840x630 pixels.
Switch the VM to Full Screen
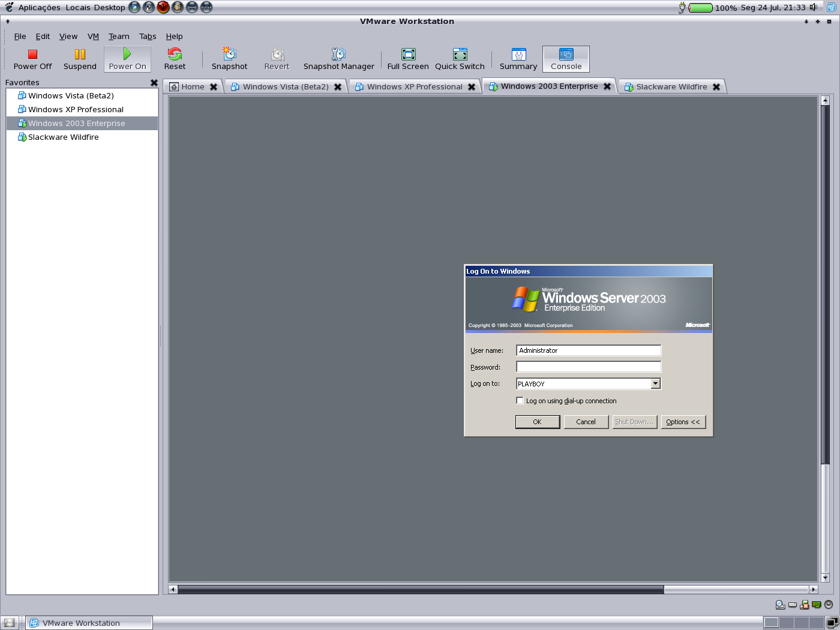[x=408, y=59]
